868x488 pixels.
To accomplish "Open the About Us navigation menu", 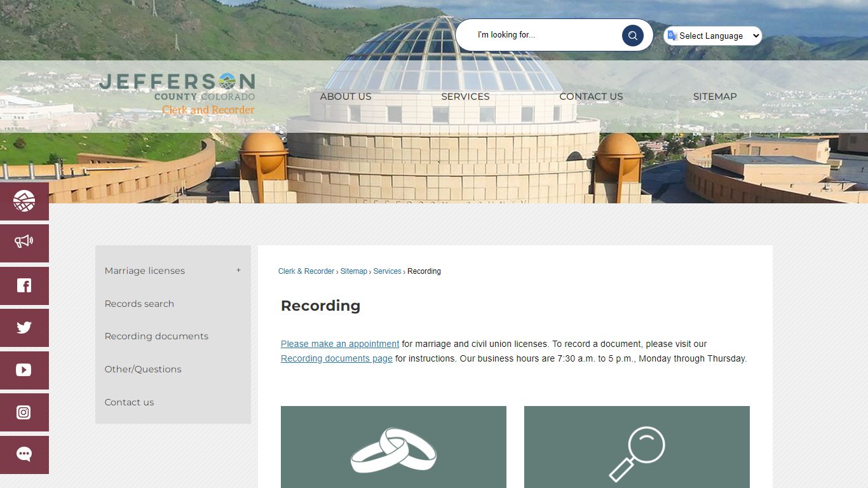I will 345,97.
